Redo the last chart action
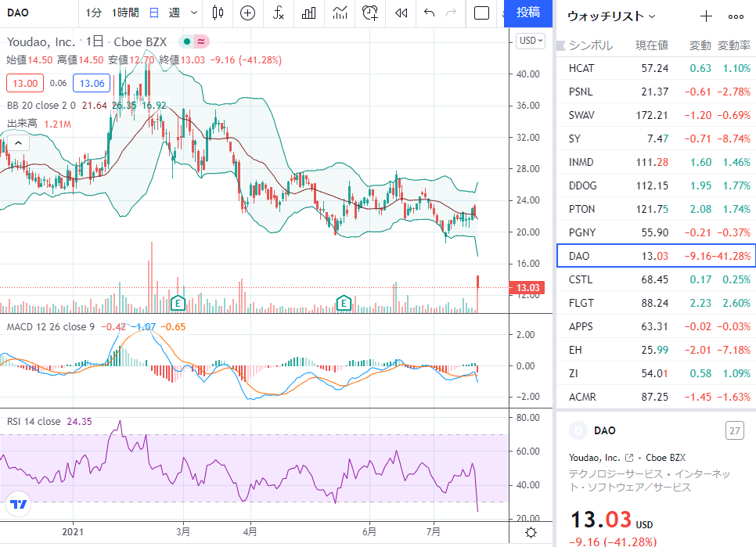 452,13
